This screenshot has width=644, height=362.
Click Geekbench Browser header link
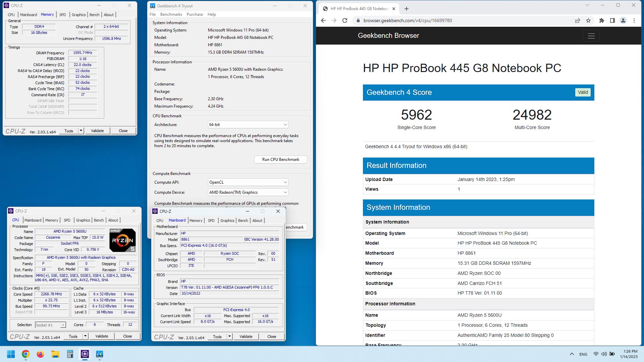pyautogui.click(x=388, y=36)
